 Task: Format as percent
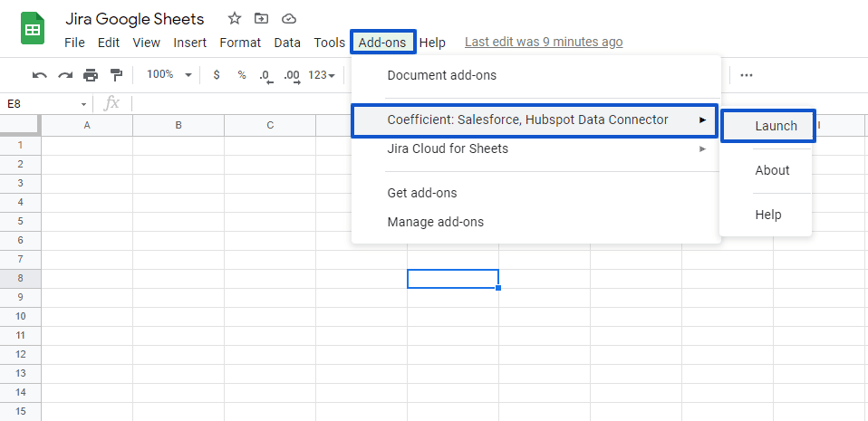pyautogui.click(x=242, y=74)
